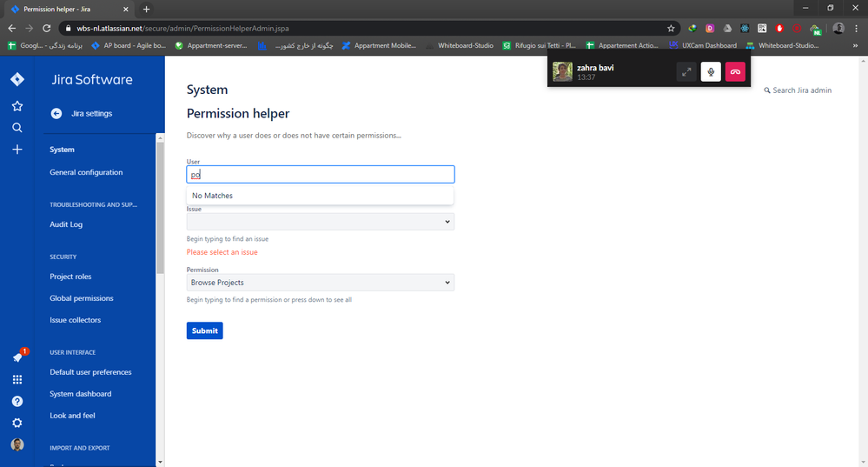Bookmark this page with star icon
Image resolution: width=868 pixels, height=467 pixels.
click(x=671, y=28)
